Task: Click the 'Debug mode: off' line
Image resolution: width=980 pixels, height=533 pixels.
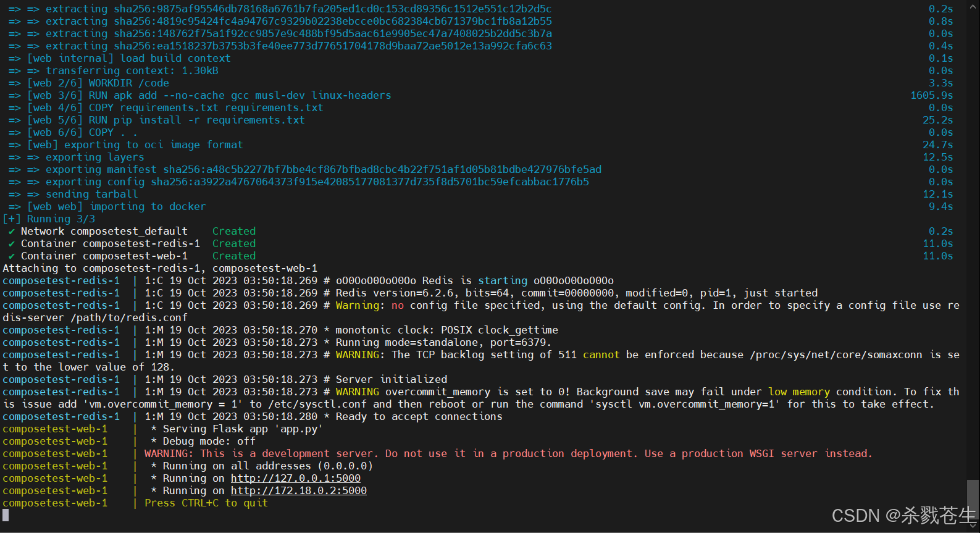Action: coord(129,441)
